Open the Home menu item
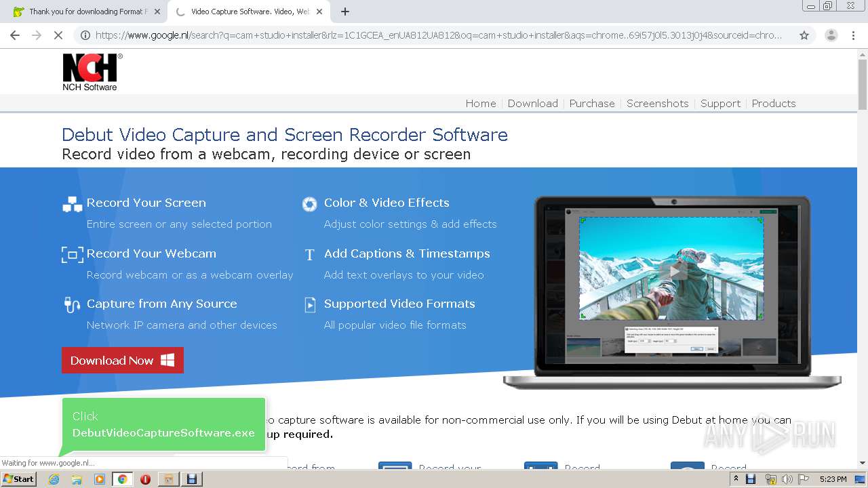 pos(481,104)
